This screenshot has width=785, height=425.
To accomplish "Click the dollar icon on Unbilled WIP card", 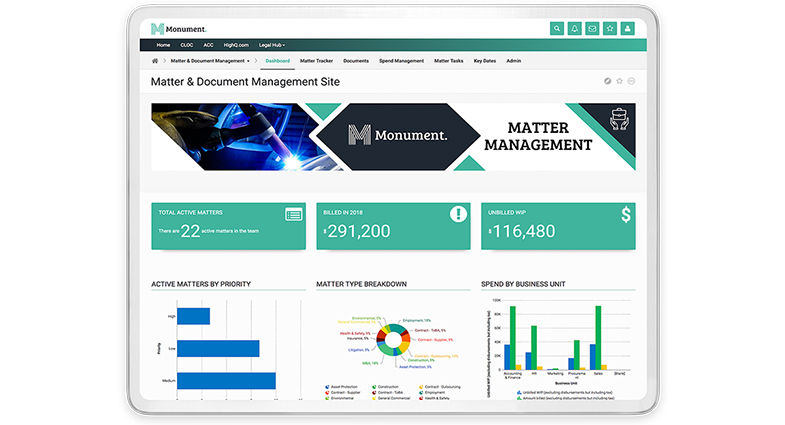I will (626, 215).
